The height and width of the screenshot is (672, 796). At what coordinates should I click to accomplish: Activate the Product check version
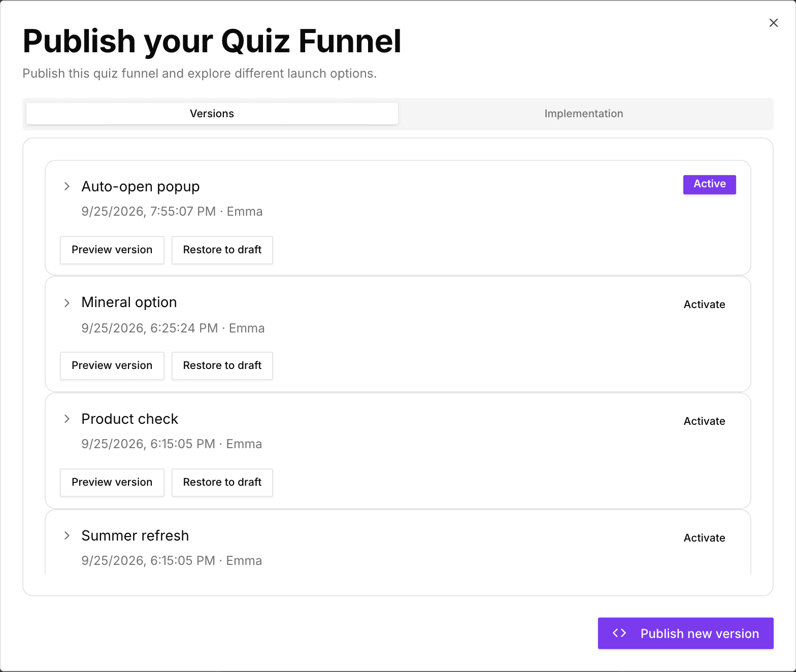(704, 421)
